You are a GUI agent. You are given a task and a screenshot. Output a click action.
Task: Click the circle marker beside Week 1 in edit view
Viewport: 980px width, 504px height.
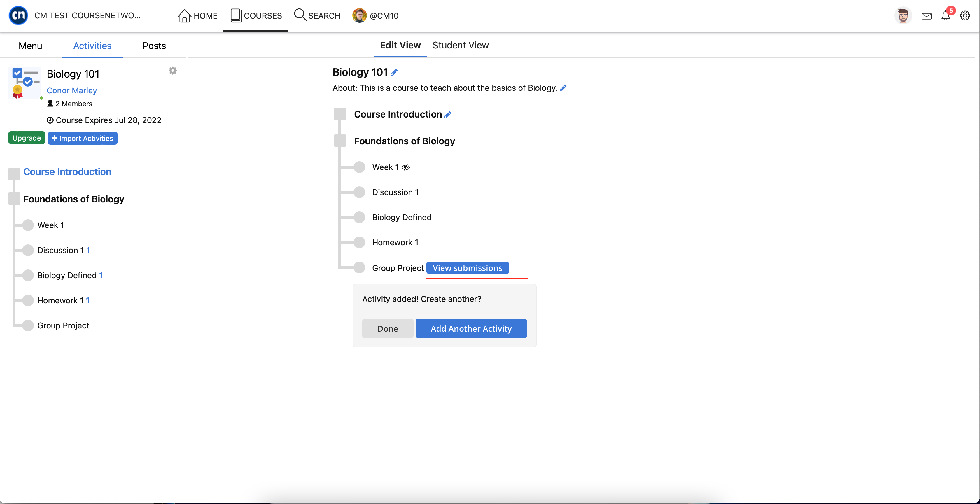tap(359, 167)
